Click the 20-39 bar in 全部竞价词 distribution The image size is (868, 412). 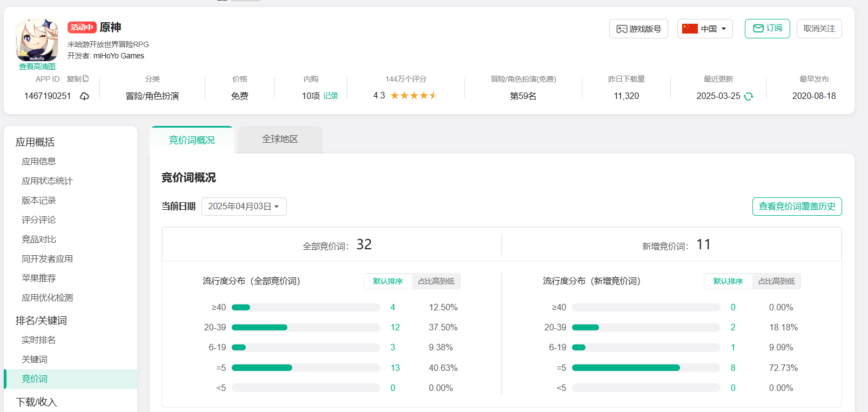[306, 327]
